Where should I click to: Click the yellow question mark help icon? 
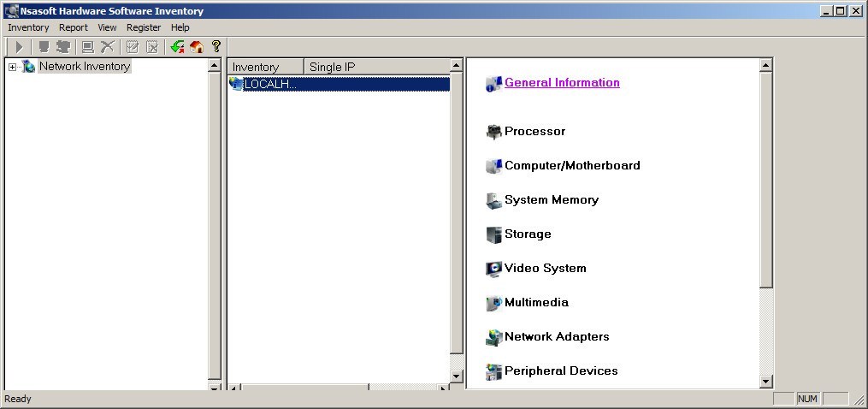216,46
